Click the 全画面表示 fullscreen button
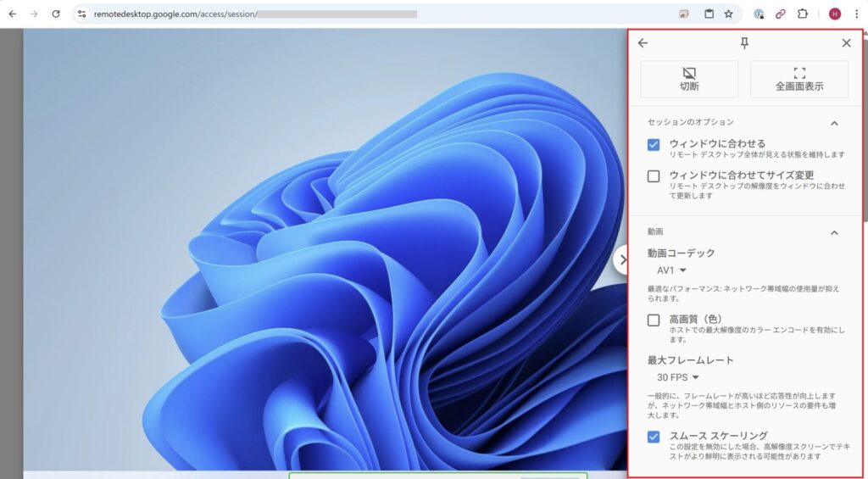 coord(799,79)
